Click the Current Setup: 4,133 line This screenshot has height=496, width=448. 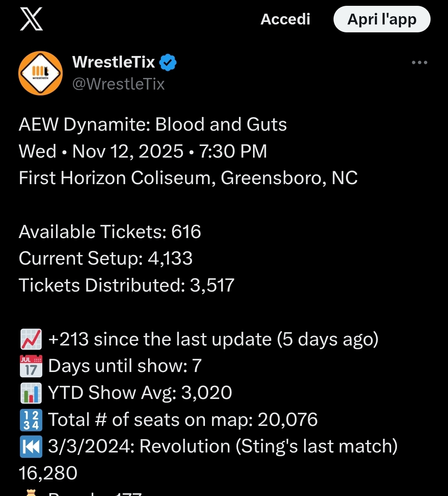click(106, 258)
